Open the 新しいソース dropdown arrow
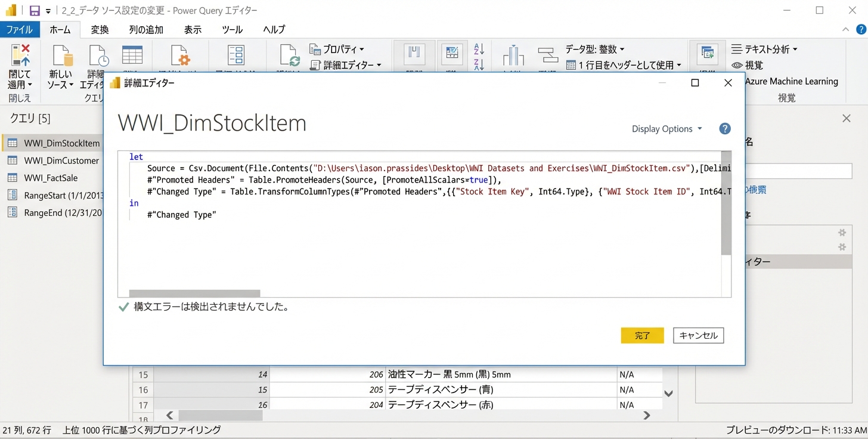 72,85
